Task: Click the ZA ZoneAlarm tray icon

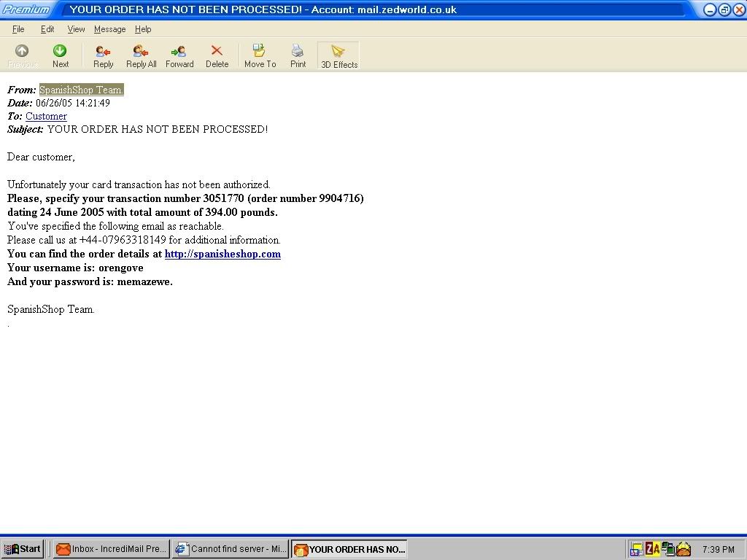Action: coord(652,549)
